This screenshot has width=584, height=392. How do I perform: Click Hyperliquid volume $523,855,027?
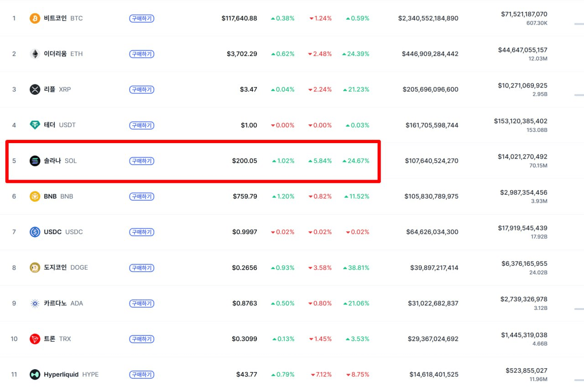527,371
